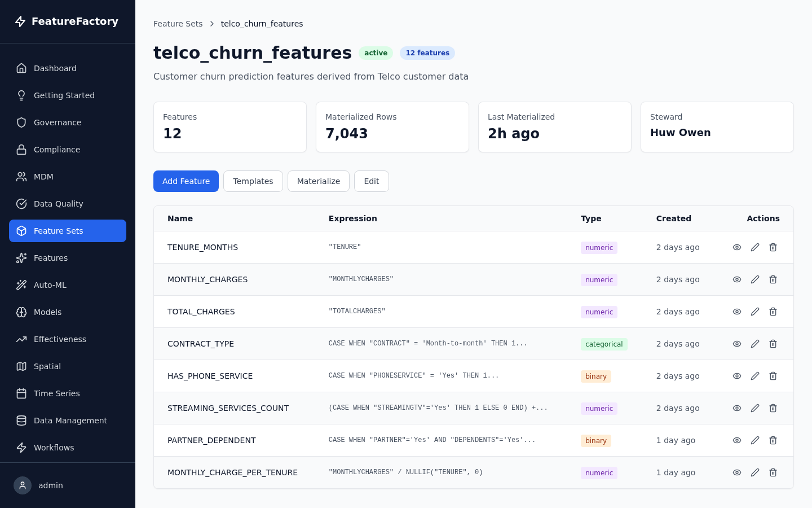Click the green active status badge

(376, 52)
